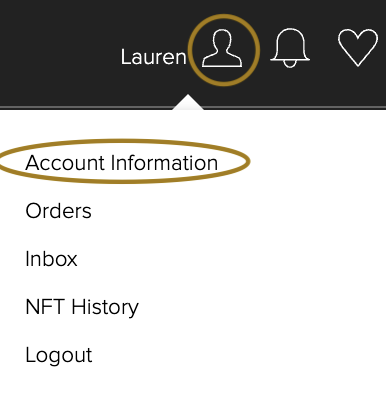The image size is (386, 394).
Task: Toggle account menu via gold-circled person icon
Action: 222,48
